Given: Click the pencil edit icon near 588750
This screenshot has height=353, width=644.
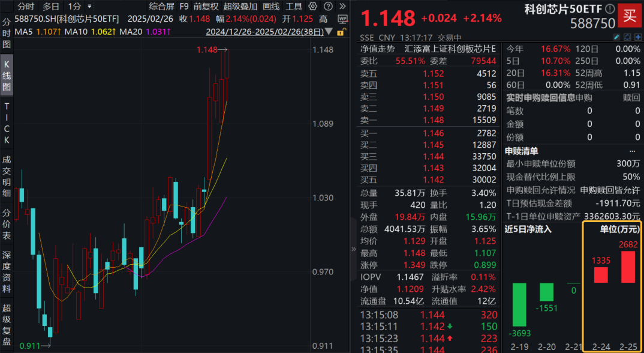Looking at the screenshot, I should 617,37.
